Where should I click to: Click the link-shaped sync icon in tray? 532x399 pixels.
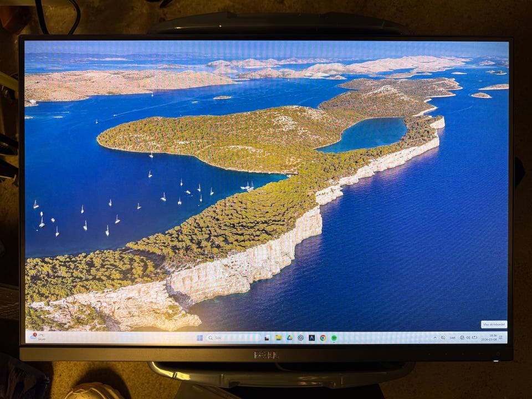coord(443,337)
